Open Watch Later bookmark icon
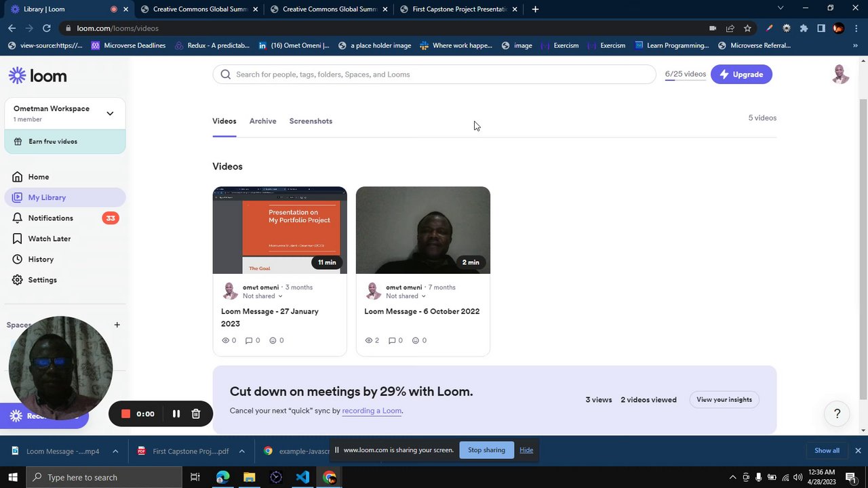This screenshot has height=488, width=868. click(18, 239)
